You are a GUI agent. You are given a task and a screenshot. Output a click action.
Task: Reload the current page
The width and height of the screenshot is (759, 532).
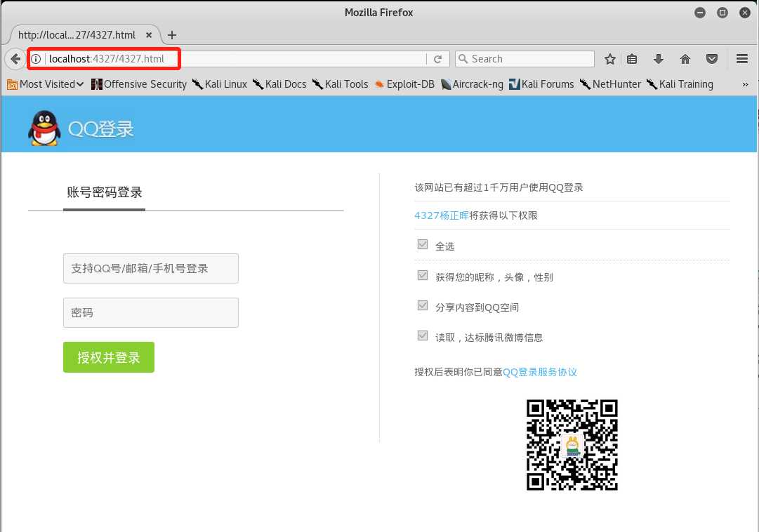pos(438,59)
